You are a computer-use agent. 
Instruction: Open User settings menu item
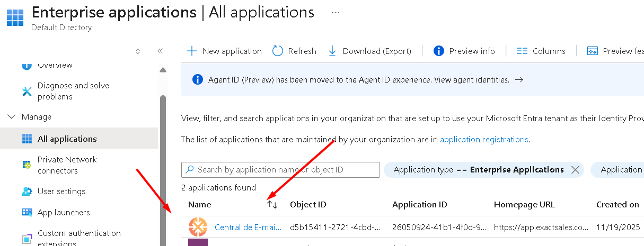click(61, 191)
